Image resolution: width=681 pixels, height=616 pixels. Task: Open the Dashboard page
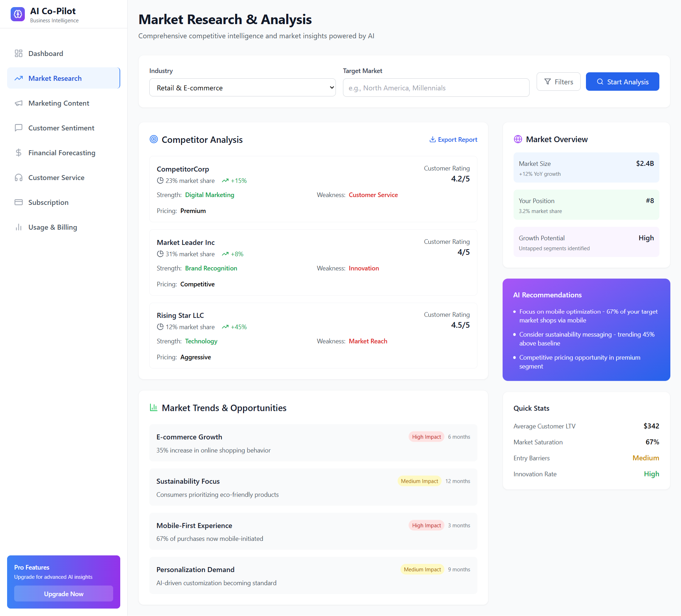click(63, 54)
